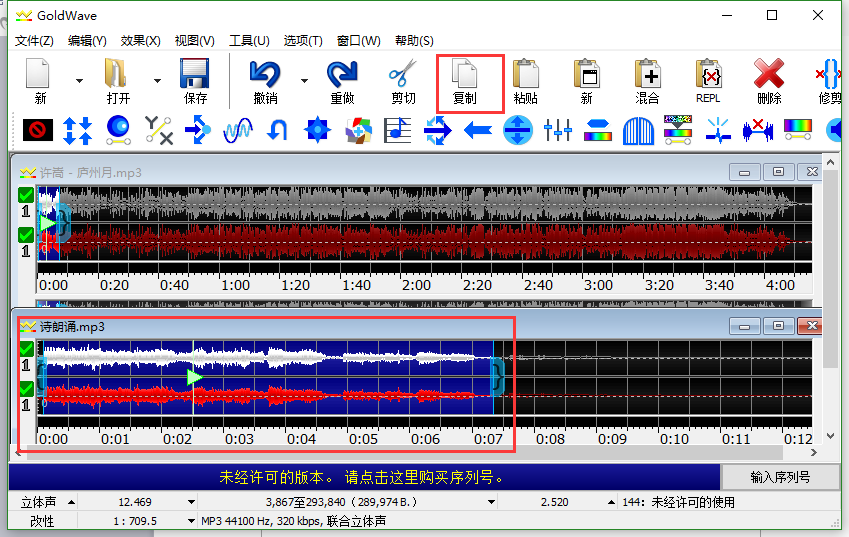Click the 输入序列号 button
This screenshot has width=849, height=537.
point(780,477)
